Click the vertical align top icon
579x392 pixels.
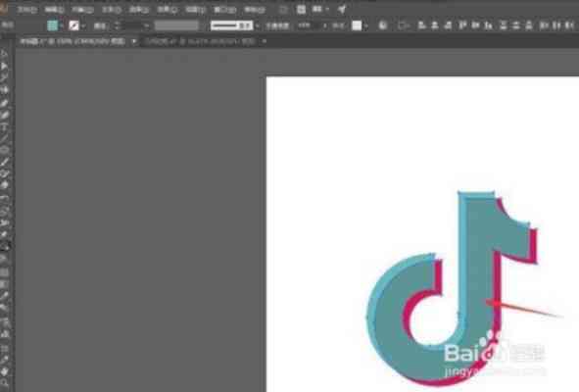(462, 25)
